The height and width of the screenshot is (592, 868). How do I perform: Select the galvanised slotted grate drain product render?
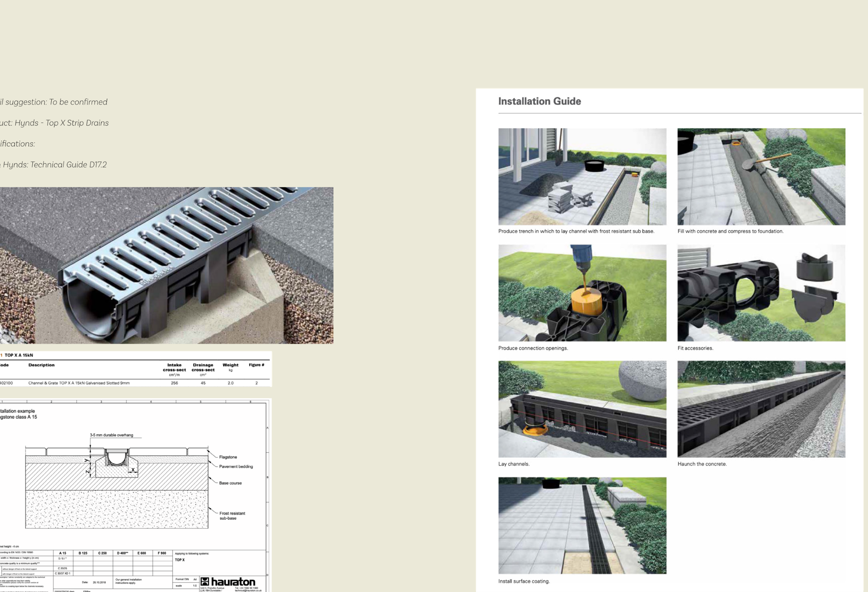pos(166,265)
